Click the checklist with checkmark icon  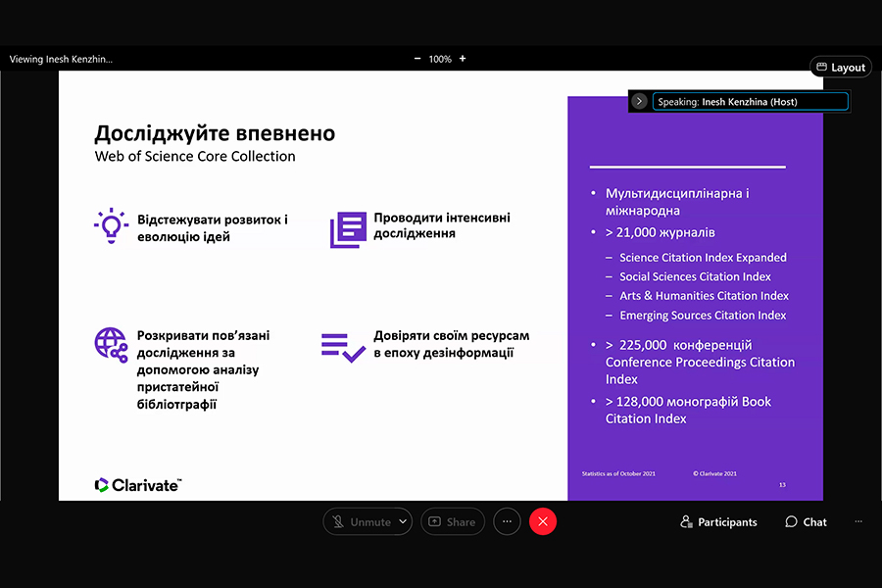point(343,348)
